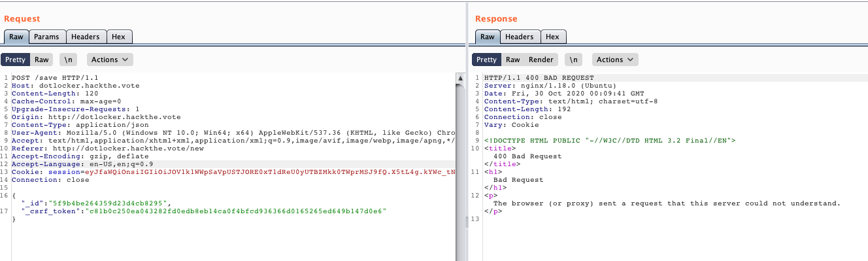Open the Request Headers tab
Screen dimensions: 868x261
85,37
